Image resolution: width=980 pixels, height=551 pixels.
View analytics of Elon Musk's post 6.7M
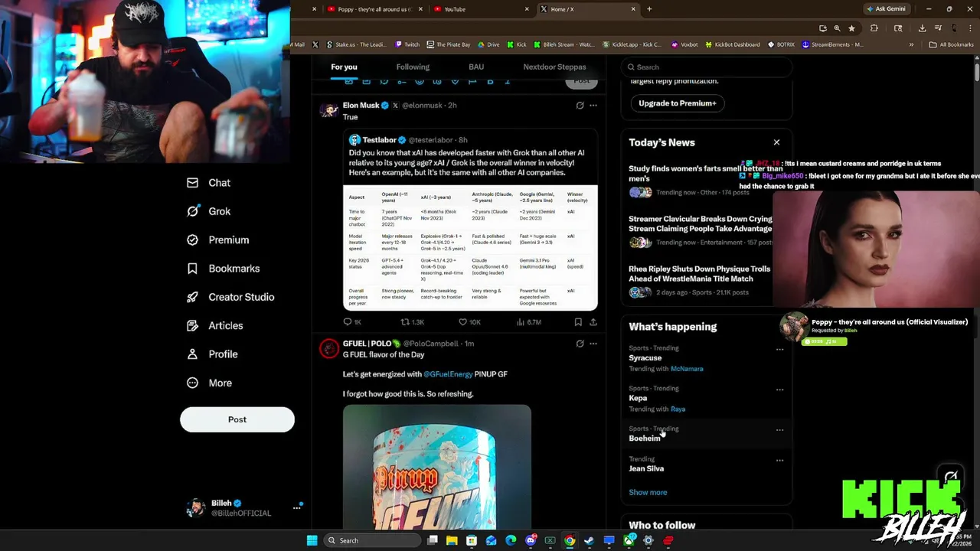click(x=528, y=322)
